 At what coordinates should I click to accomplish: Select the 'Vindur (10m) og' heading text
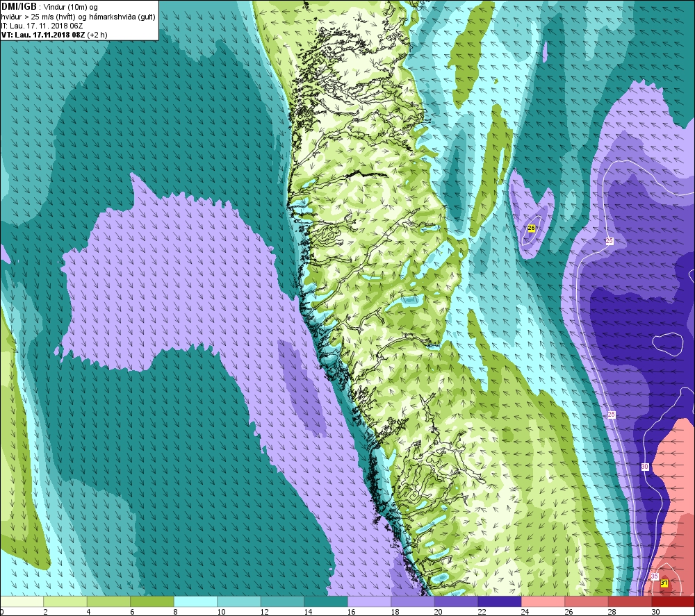click(x=71, y=8)
